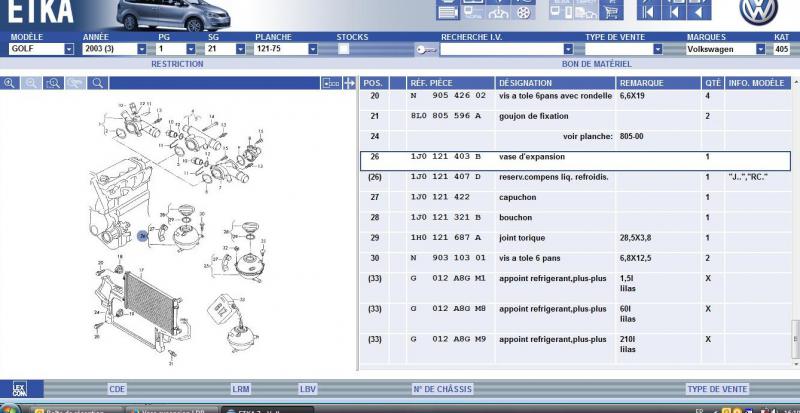Click the greyed zoom-out magnifier icon

(x=31, y=83)
